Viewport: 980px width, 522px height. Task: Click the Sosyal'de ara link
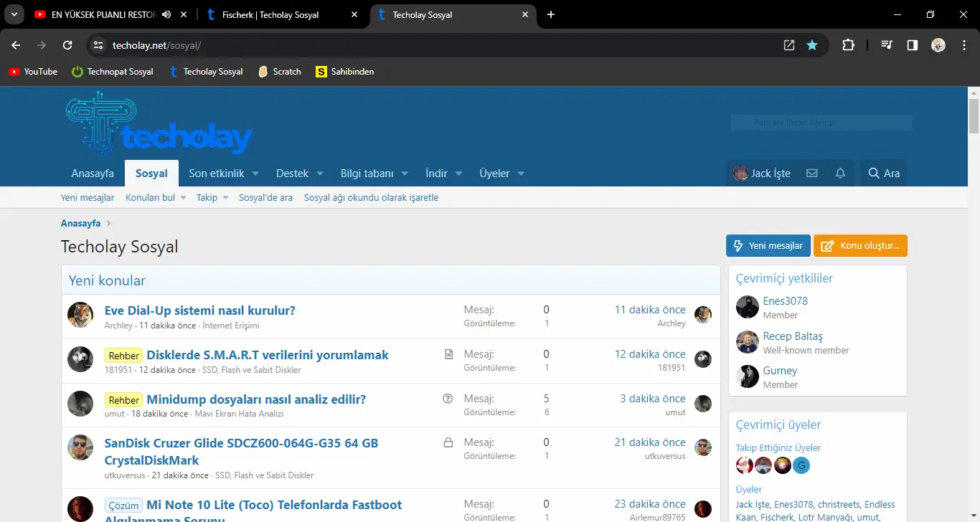coord(265,198)
